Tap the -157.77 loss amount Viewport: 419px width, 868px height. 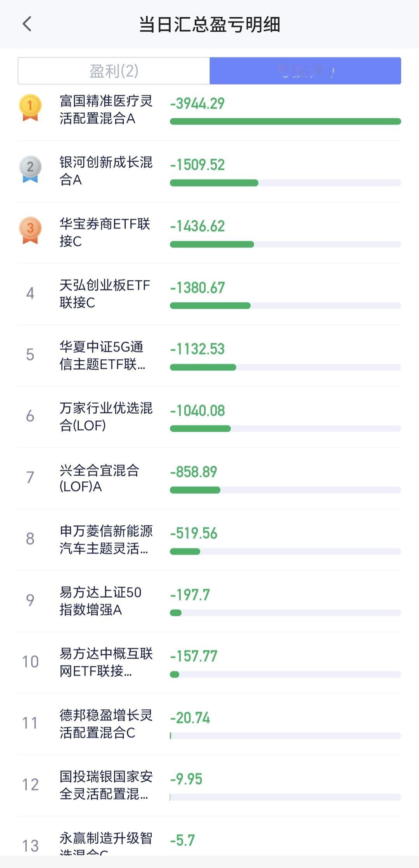coord(194,656)
